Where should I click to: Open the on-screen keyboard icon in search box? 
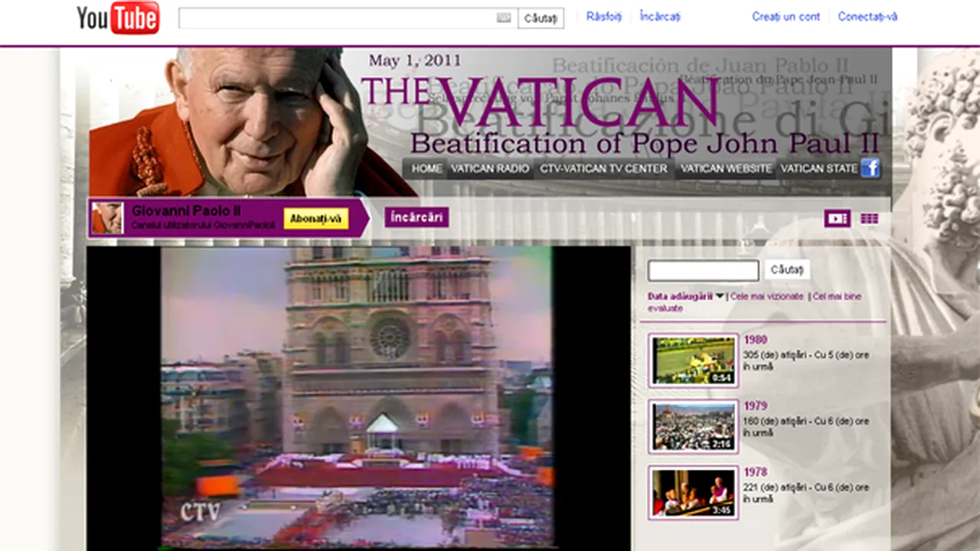click(503, 18)
